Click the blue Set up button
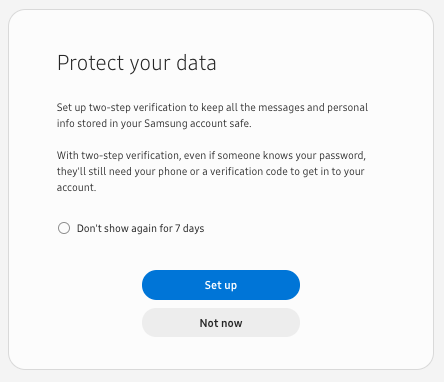The image size is (444, 382). 221,285
